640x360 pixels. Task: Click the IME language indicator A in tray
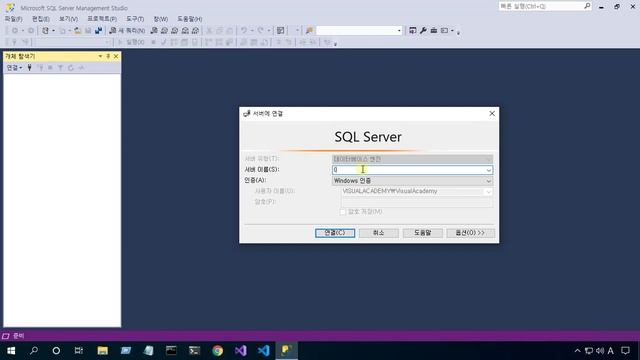[611, 351]
